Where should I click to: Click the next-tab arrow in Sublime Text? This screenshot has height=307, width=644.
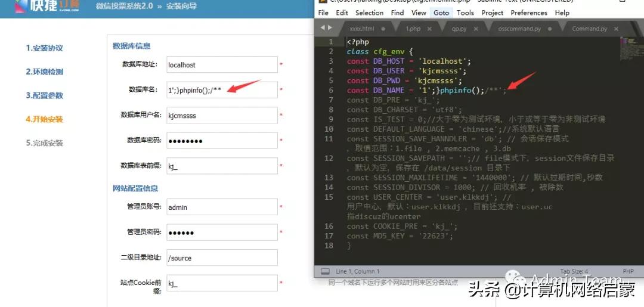tap(329, 27)
